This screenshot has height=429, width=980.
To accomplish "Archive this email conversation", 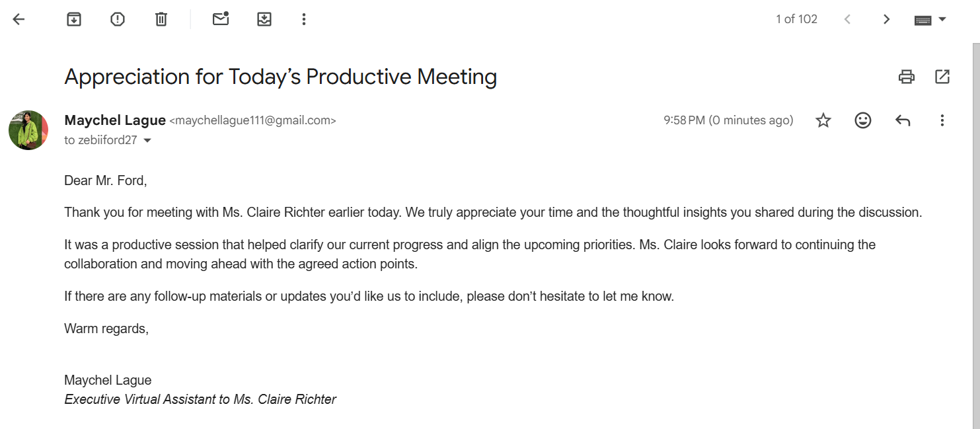I will (74, 19).
